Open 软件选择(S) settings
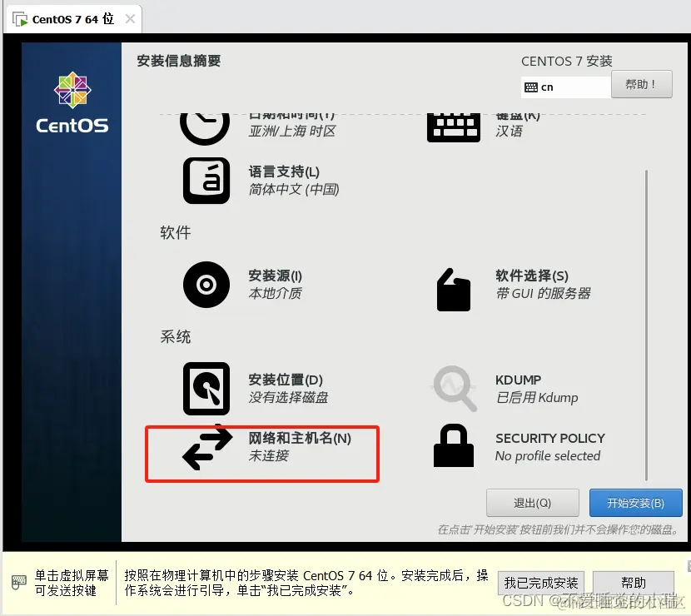 pyautogui.click(x=532, y=276)
